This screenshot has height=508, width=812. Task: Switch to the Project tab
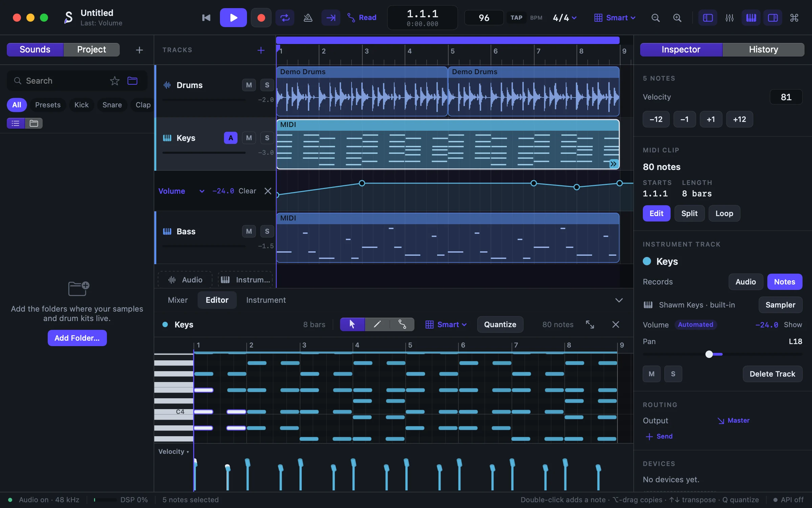(x=91, y=49)
